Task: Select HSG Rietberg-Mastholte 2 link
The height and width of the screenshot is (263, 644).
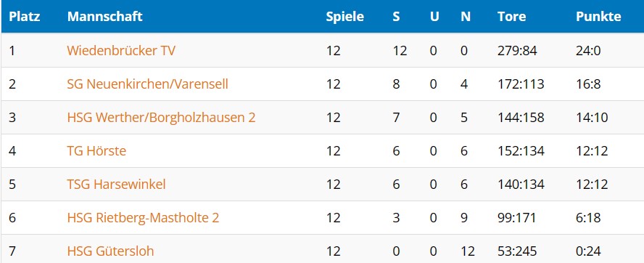Action: click(143, 218)
